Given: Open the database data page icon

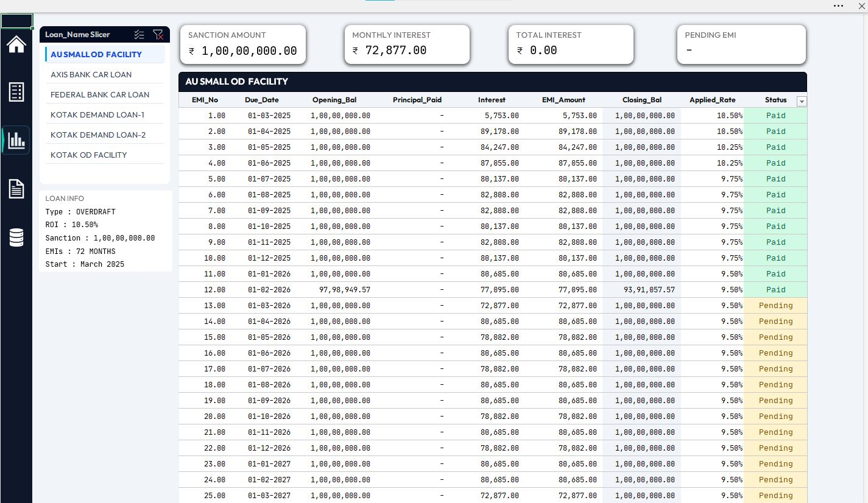Looking at the screenshot, I should point(16,237).
